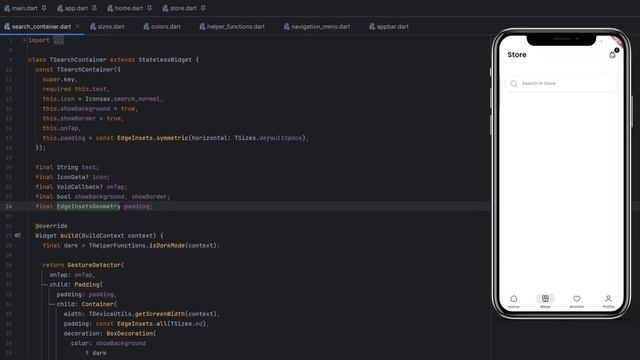Switch to the store.dart tab
This screenshot has width=640, height=360.
(x=180, y=8)
